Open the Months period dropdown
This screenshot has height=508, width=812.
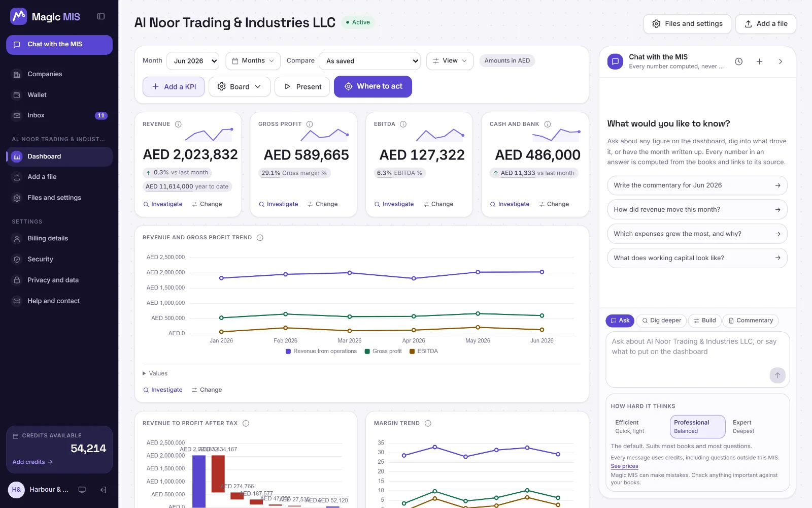coord(253,61)
